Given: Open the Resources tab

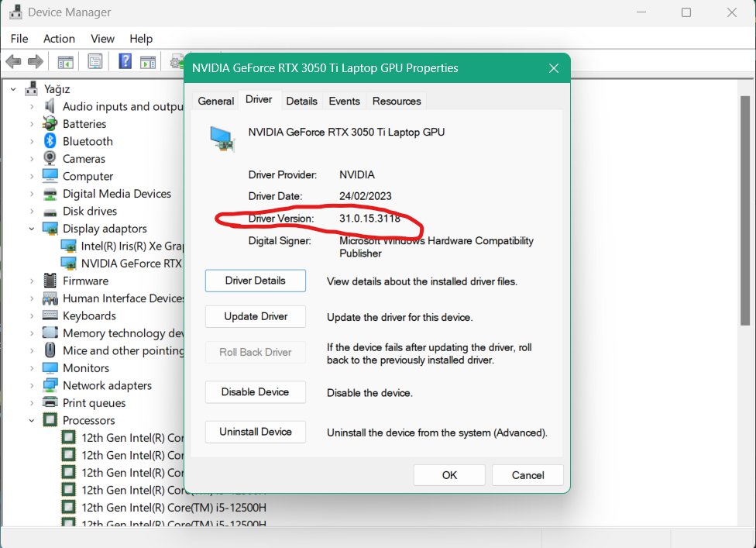Looking at the screenshot, I should click(397, 101).
